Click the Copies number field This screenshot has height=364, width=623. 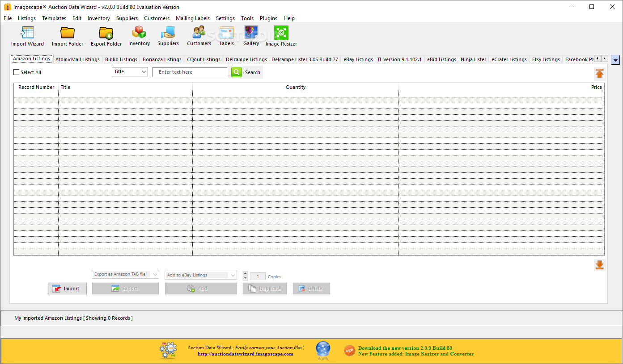click(258, 276)
